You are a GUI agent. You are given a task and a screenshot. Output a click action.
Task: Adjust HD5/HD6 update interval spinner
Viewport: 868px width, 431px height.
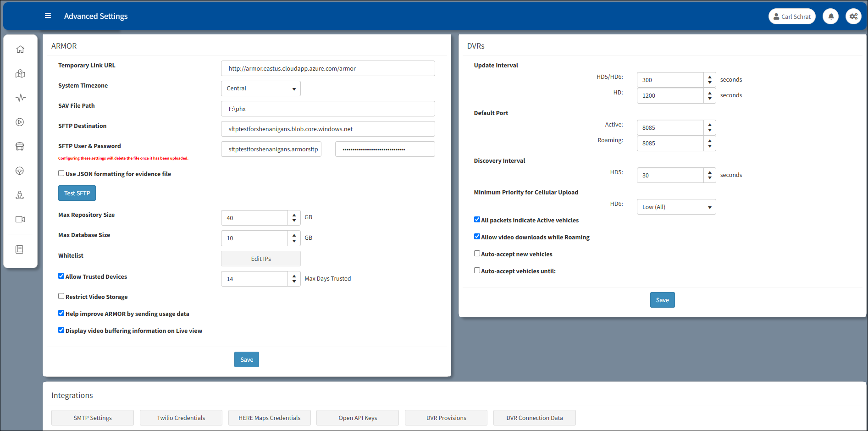pos(709,80)
